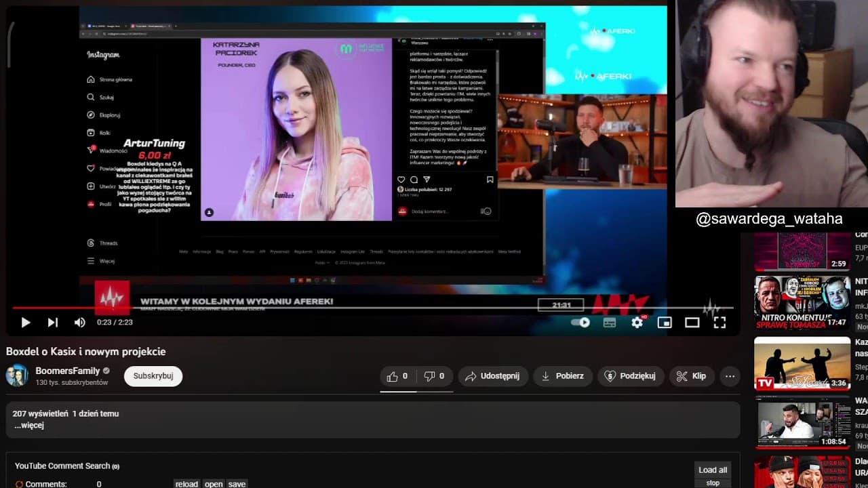Expand the description with ...więcej
Screen dimensions: 868x488
pos(29,426)
